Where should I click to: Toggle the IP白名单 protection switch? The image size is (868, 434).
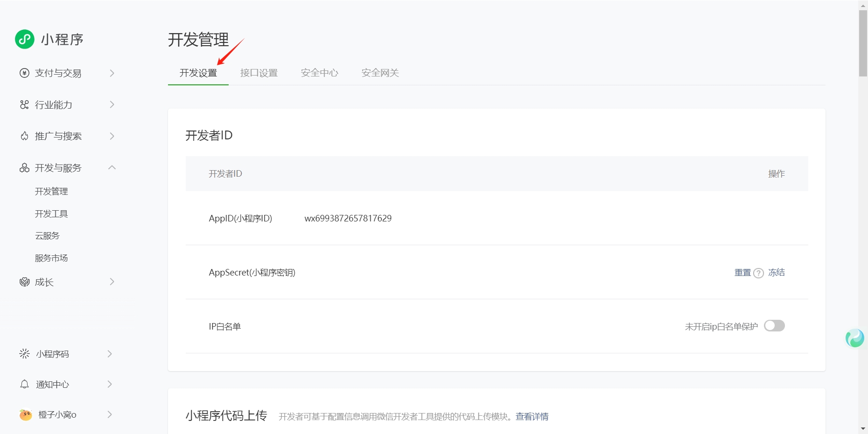point(774,326)
